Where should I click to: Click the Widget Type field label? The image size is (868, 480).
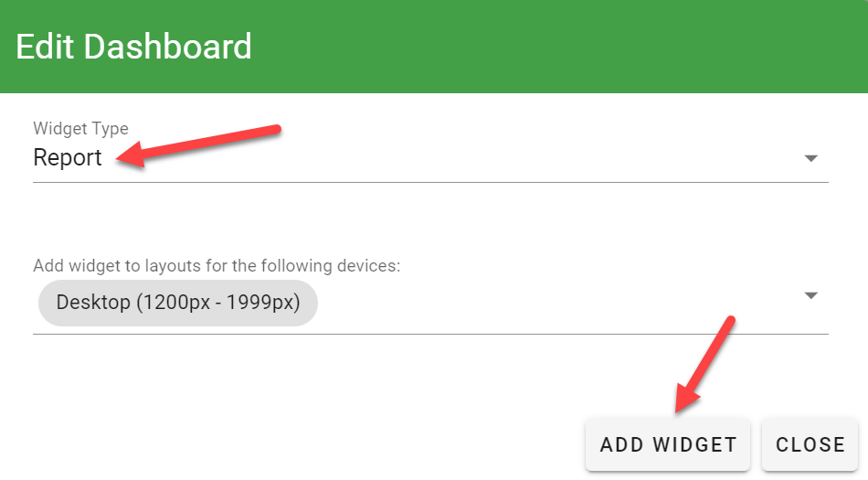pos(80,129)
